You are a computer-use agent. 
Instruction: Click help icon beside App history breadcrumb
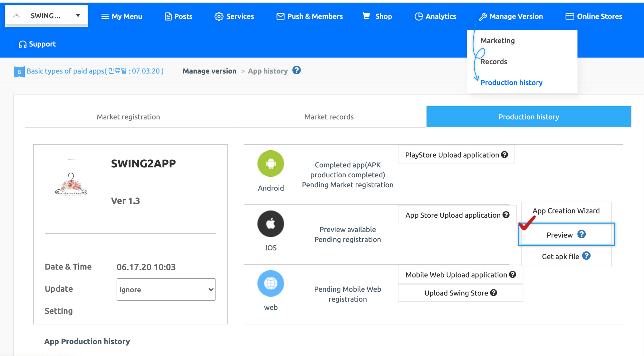click(x=296, y=70)
